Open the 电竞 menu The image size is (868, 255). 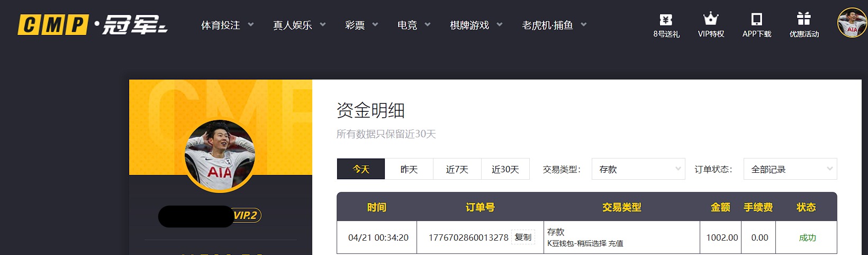point(407,25)
